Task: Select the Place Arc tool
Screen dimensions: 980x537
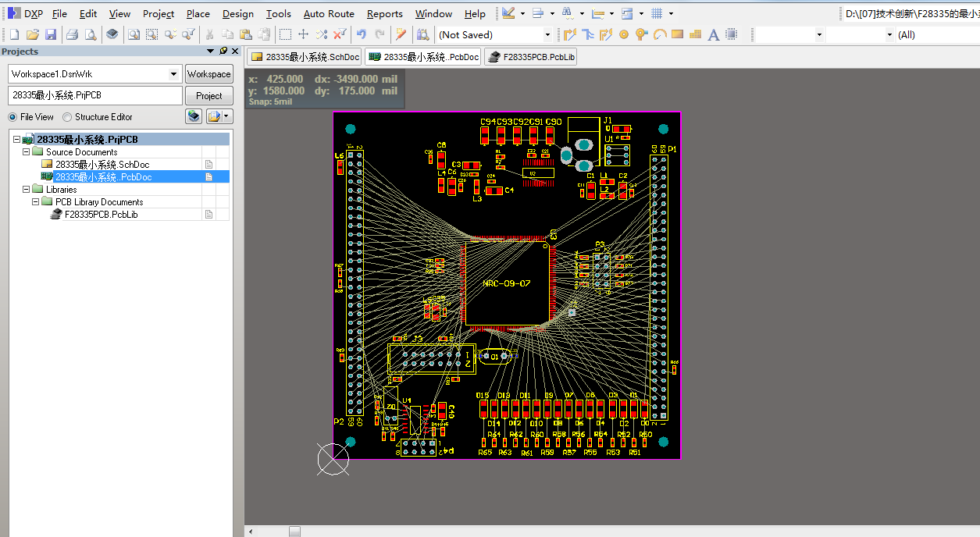Action: (x=660, y=34)
